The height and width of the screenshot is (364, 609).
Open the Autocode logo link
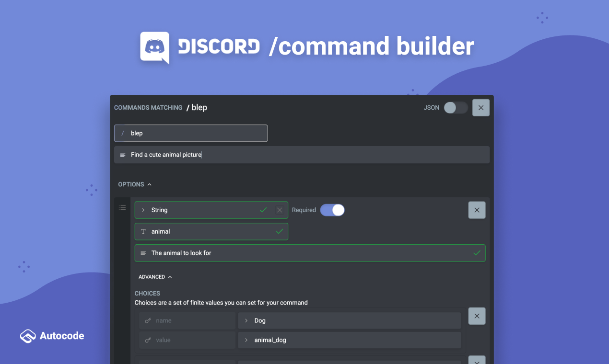pos(52,336)
